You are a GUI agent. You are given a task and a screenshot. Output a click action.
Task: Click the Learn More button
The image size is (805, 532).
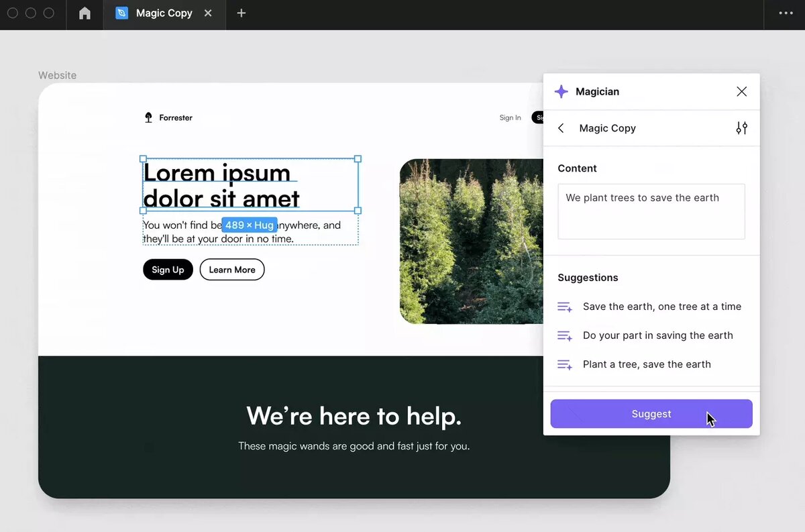point(232,270)
